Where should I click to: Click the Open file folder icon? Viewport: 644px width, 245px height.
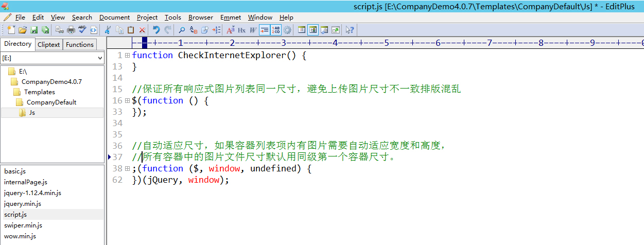coord(23,30)
